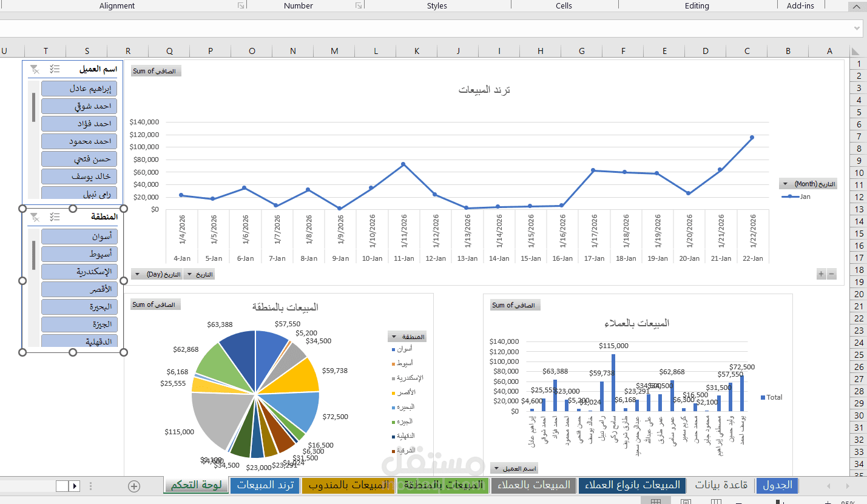This screenshot has width=867, height=504.
Task: Open the Number format dialog launcher
Action: (359, 5)
